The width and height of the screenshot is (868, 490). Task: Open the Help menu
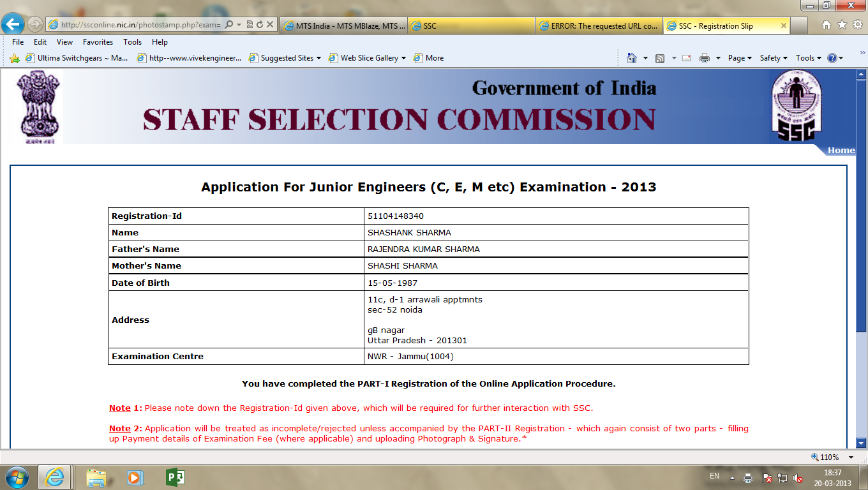coord(160,42)
